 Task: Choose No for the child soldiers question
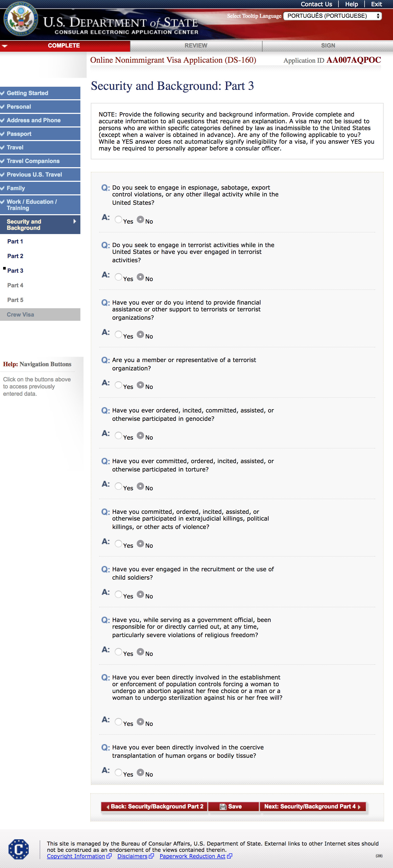point(140,595)
